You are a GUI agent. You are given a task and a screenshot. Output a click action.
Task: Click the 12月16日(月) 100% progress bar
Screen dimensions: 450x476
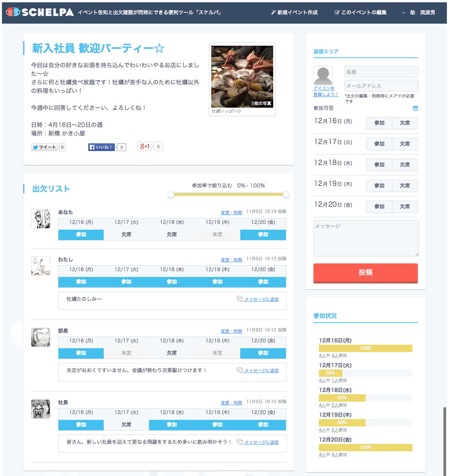366,349
